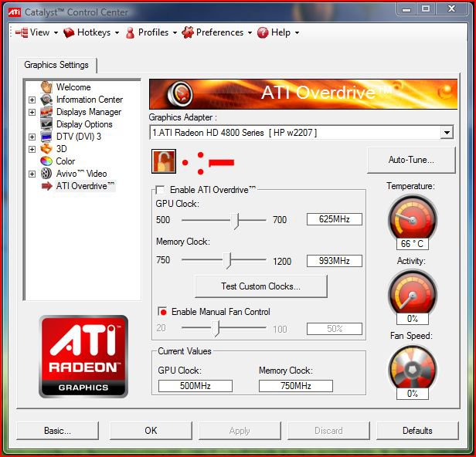
Task: Confirm with the OK button
Action: click(x=151, y=431)
